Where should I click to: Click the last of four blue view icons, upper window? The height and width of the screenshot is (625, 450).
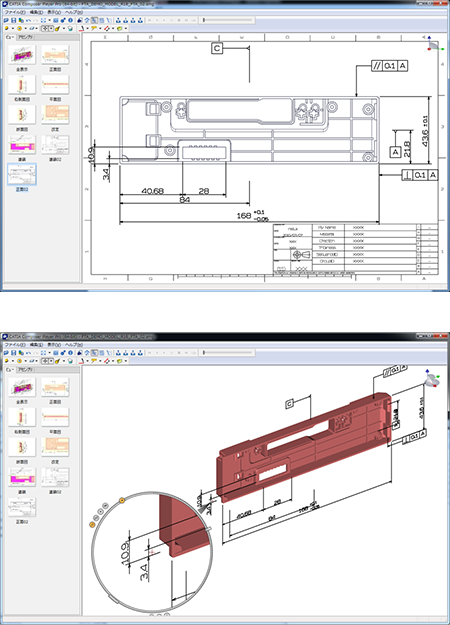click(140, 20)
